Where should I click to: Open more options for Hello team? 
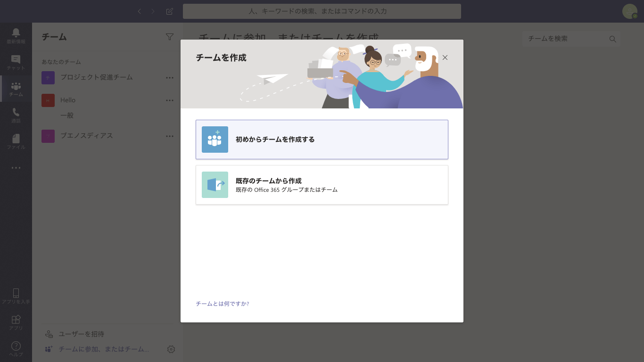(x=170, y=100)
